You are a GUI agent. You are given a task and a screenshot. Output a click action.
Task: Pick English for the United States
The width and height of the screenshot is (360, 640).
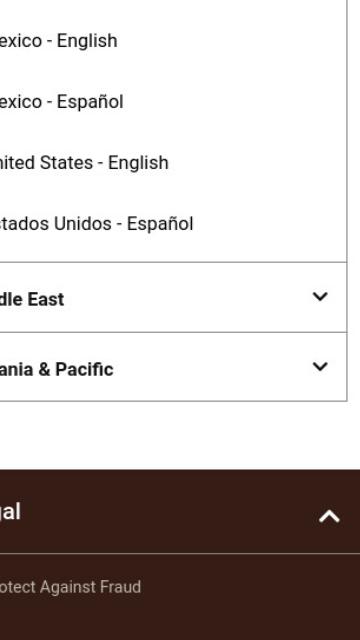click(x=84, y=163)
